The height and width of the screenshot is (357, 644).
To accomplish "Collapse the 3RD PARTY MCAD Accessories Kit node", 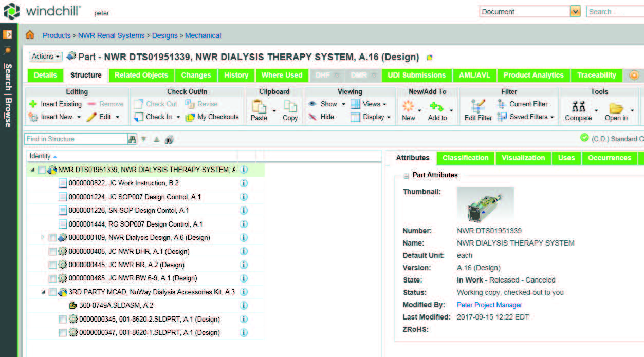I will [43, 292].
